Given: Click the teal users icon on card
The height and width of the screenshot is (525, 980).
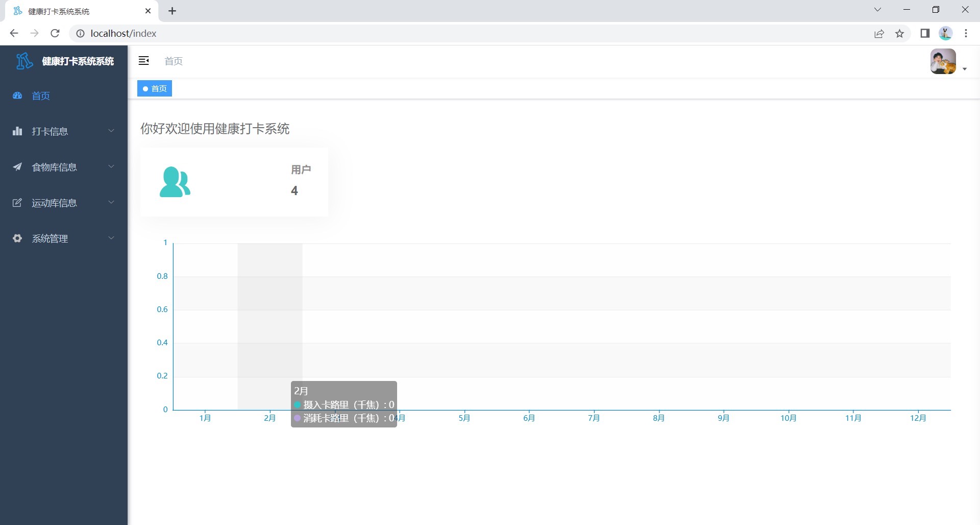Looking at the screenshot, I should pyautogui.click(x=175, y=182).
